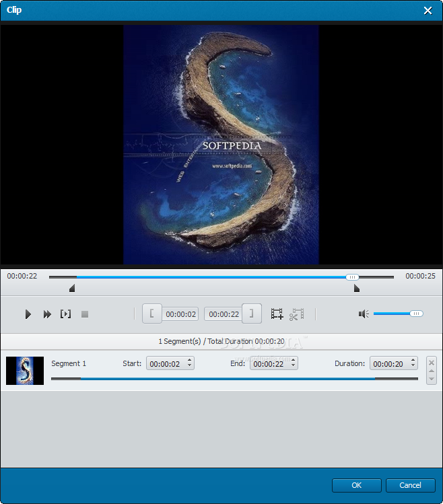443x504 pixels.
Task: Increase Segment 1 End time by one step
Action: point(293,360)
